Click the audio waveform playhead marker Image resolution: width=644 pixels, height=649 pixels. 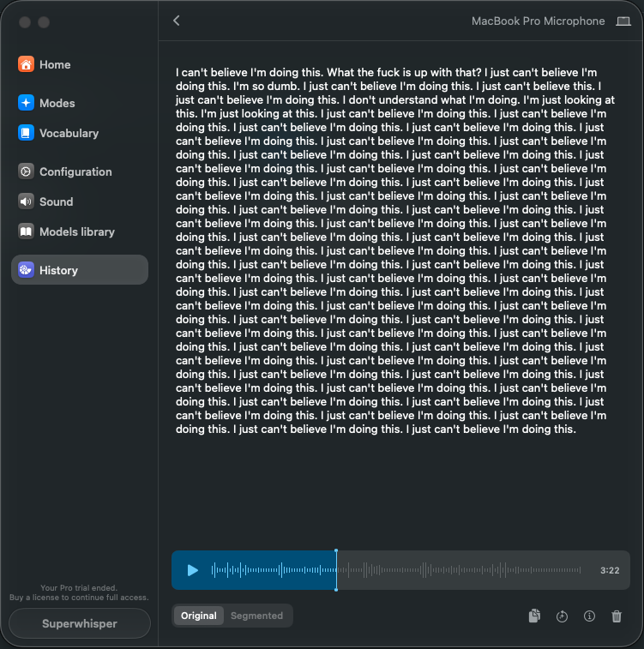pos(336,570)
